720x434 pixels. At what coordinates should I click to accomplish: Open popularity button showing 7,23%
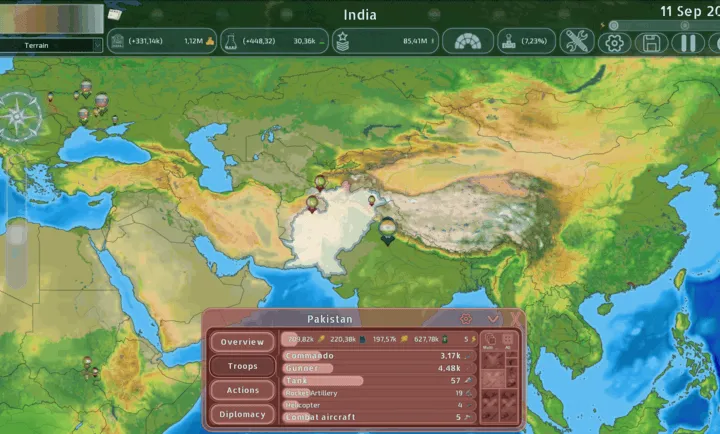tap(526, 41)
